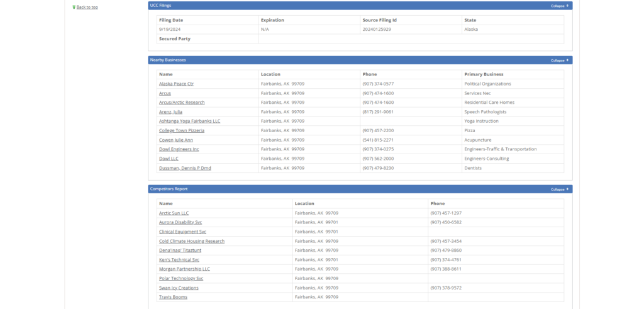Open Cowen Julie Ann listing

(175, 140)
